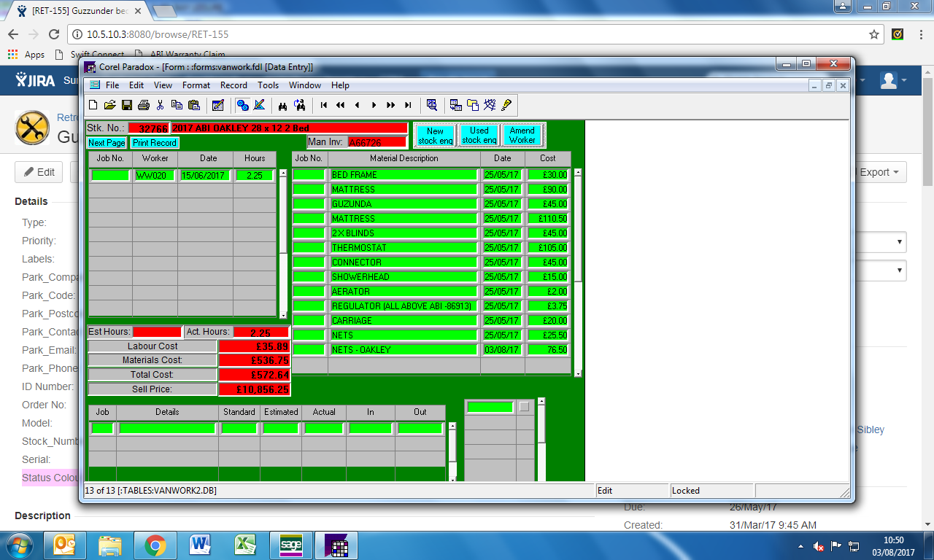This screenshot has width=934, height=560.
Task: Launch Sage from the Windows taskbar
Action: click(x=291, y=545)
